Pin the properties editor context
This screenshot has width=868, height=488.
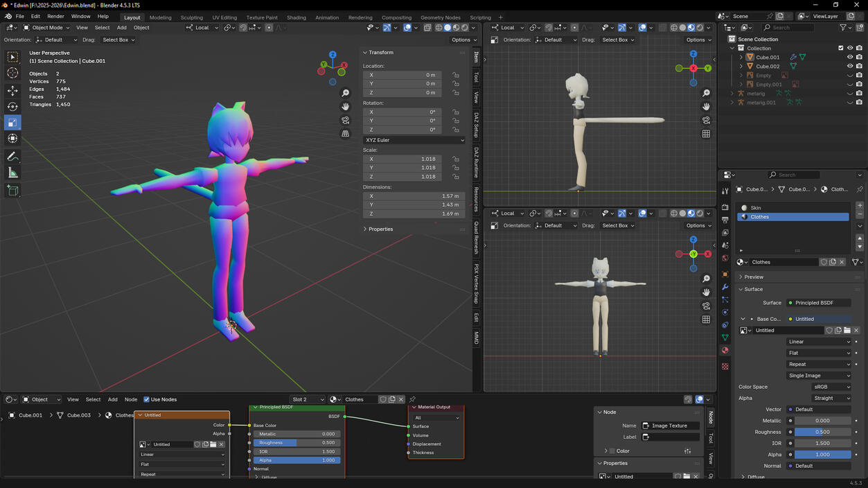860,189
